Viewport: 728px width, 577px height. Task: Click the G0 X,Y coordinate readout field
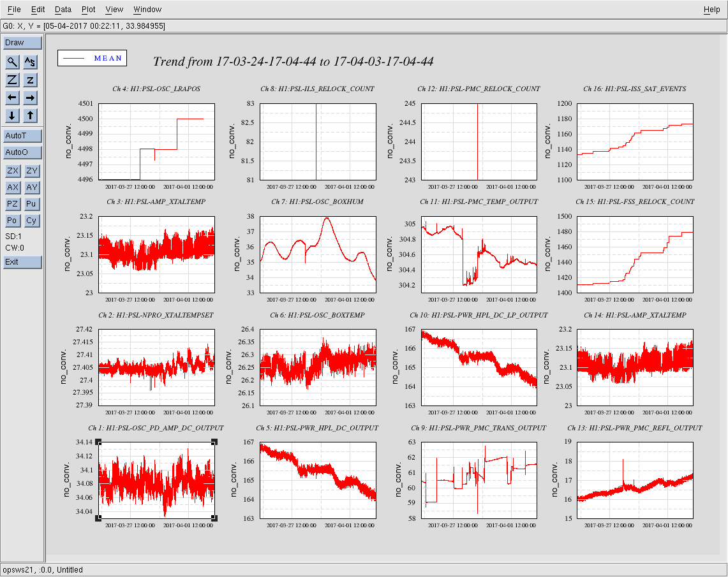pyautogui.click(x=364, y=26)
